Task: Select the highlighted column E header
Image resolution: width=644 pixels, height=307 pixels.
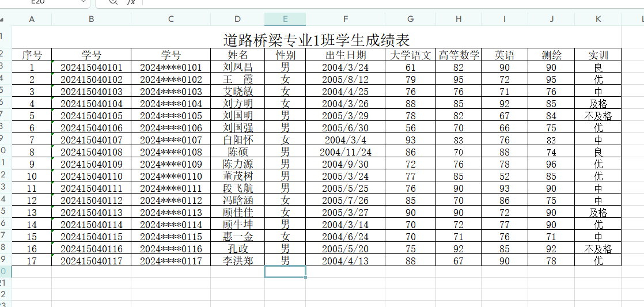Action: pos(285,19)
